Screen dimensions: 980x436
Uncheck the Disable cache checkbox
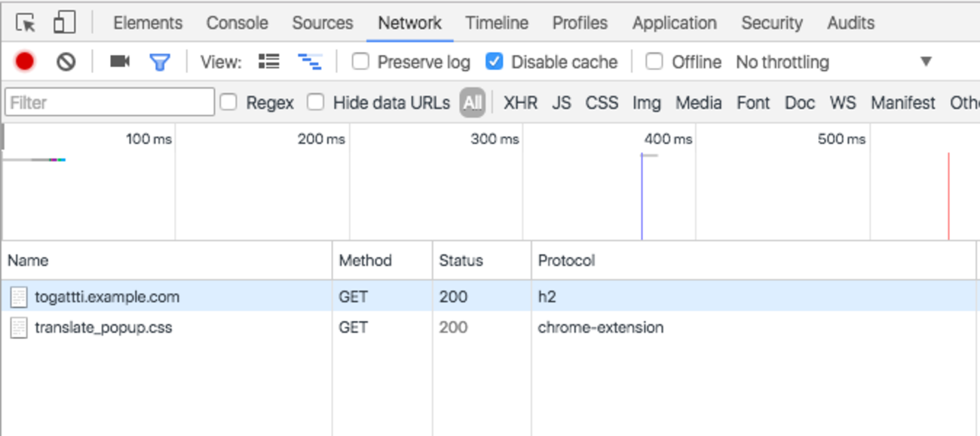(x=495, y=62)
